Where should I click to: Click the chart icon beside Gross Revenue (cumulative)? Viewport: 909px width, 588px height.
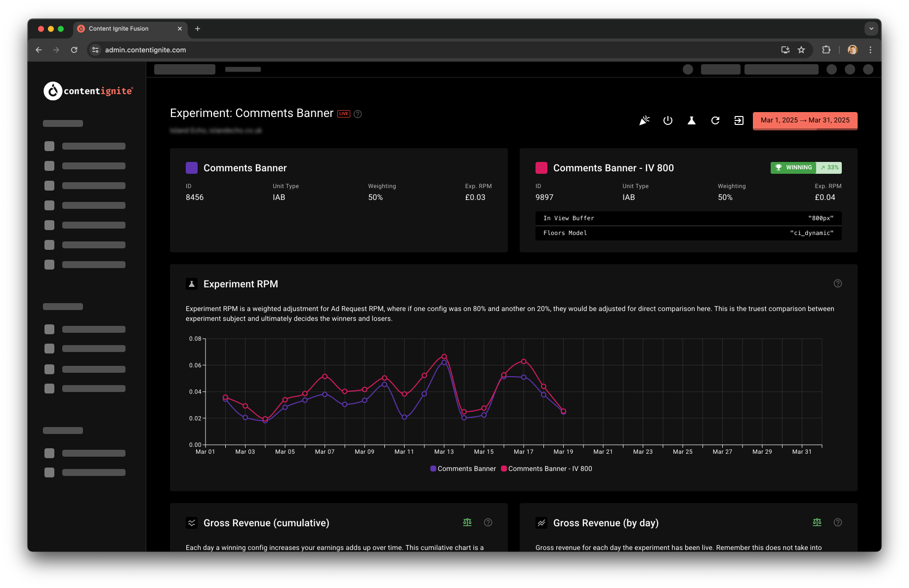pos(192,523)
